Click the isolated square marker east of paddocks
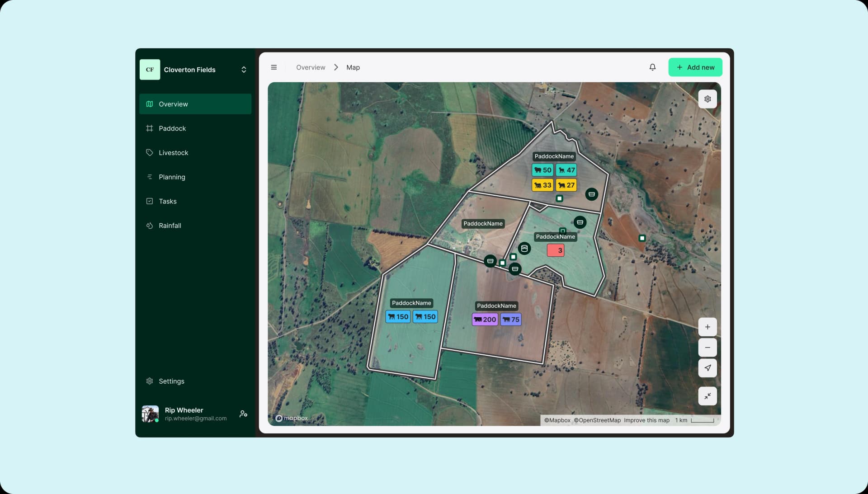 click(x=642, y=238)
